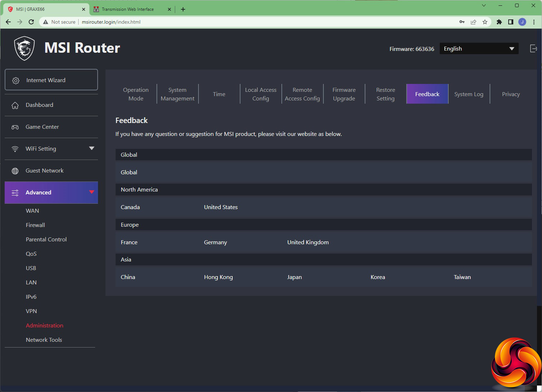The image size is (542, 392).
Task: Open the Chrome side panel button
Action: pos(510,22)
